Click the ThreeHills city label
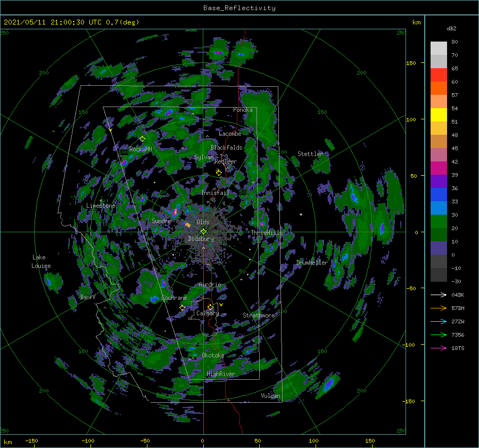 tap(267, 233)
